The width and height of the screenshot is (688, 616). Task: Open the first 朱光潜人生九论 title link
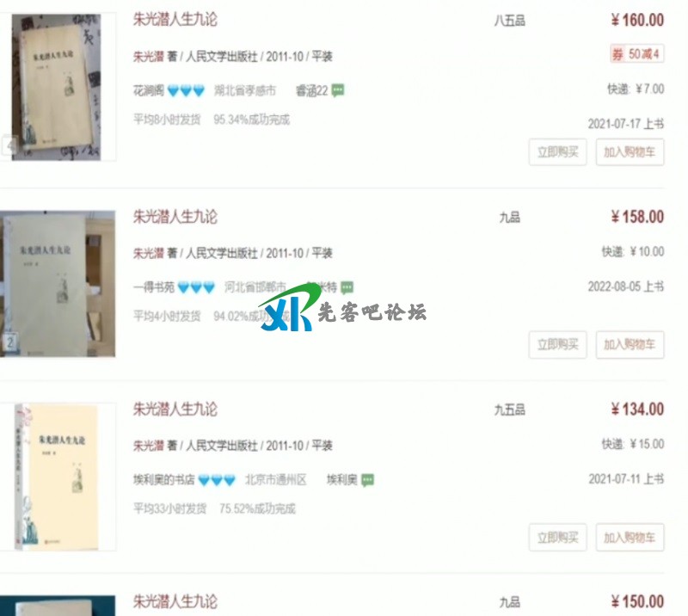click(x=175, y=20)
